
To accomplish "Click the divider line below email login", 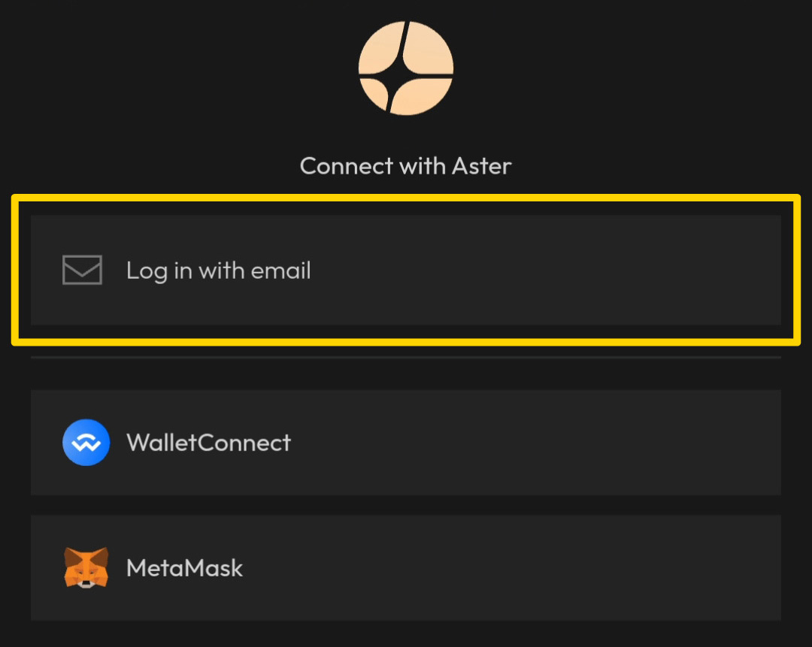I will tap(406, 358).
